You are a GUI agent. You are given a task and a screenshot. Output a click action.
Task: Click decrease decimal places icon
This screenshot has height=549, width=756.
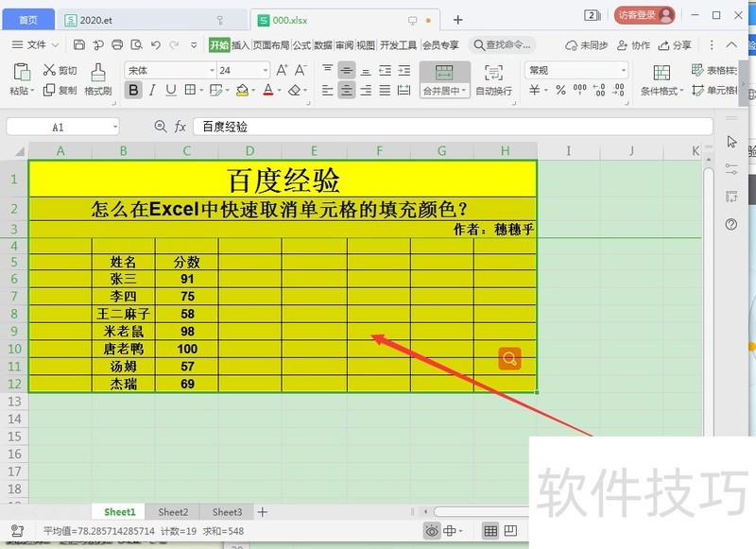[619, 90]
